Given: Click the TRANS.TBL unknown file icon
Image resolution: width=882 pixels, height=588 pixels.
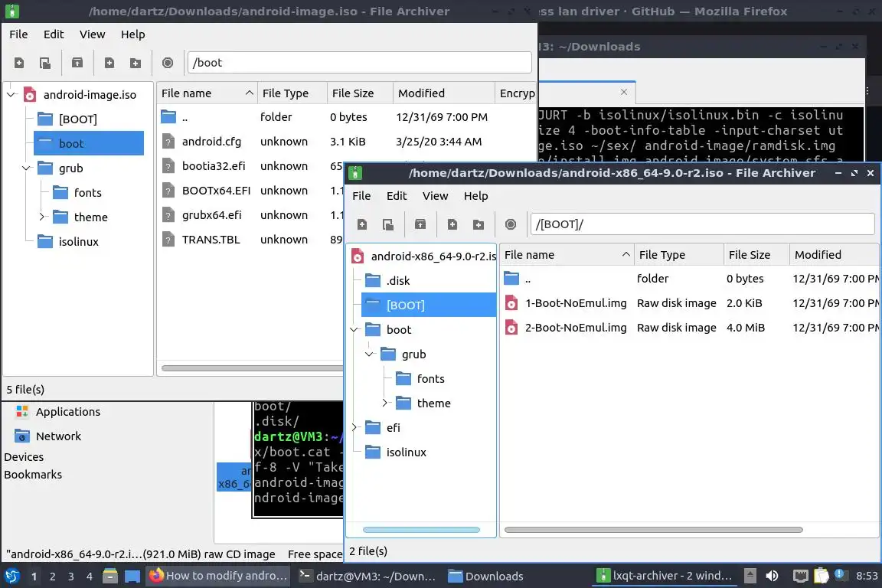Looking at the screenshot, I should pos(168,240).
